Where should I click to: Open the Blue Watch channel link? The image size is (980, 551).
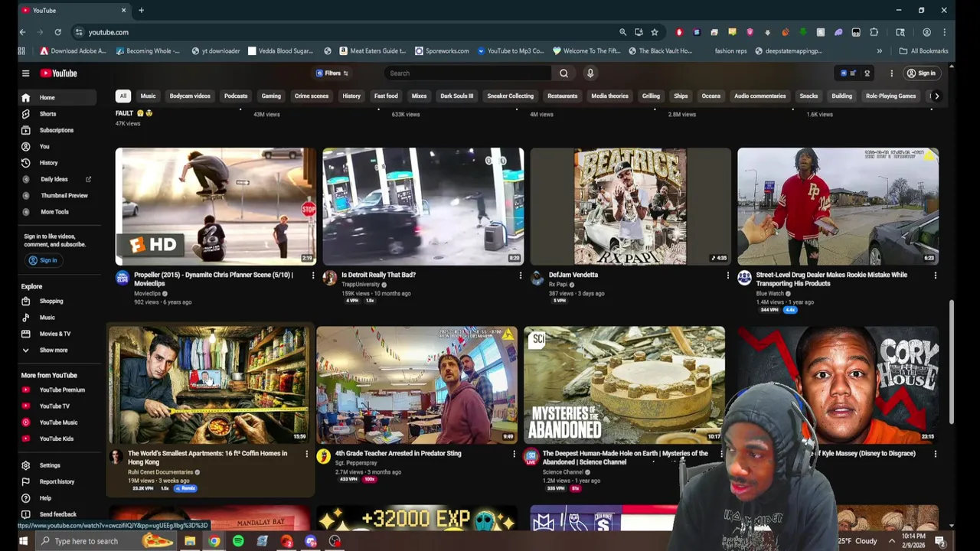click(x=769, y=293)
